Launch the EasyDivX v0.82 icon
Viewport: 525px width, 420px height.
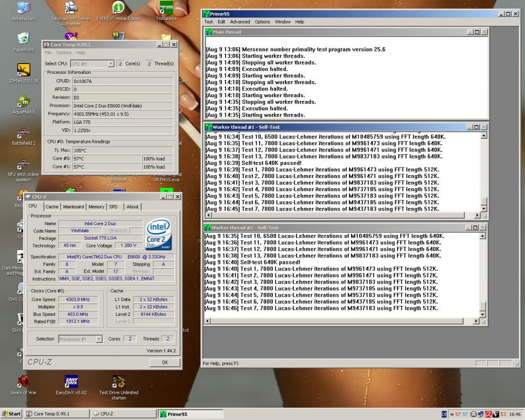[x=71, y=385]
